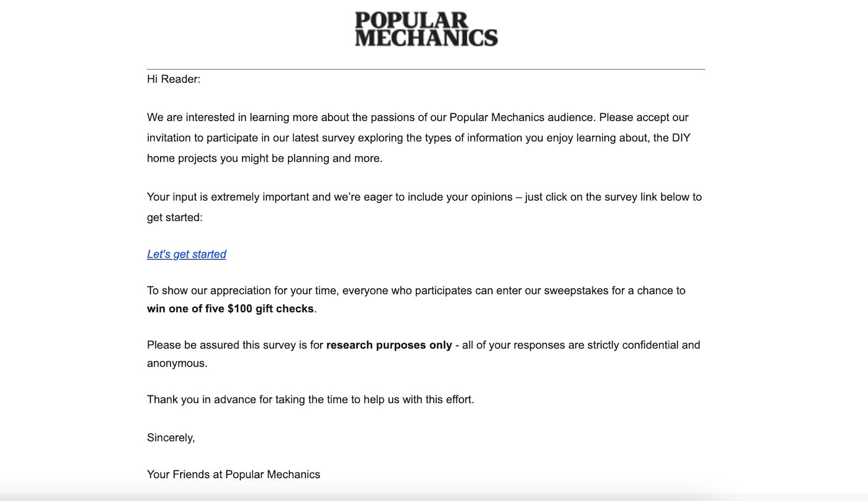
Task: Click the line starting "home projects you might"
Action: click(264, 158)
